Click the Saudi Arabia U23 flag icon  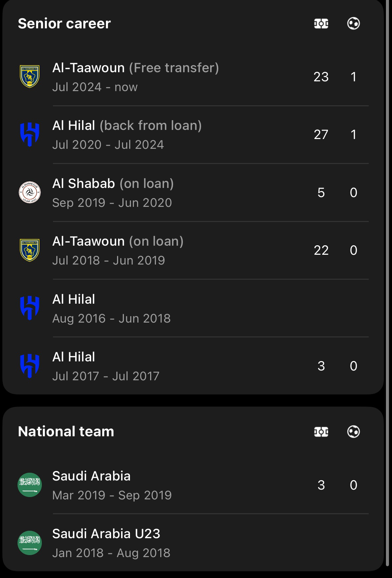30,543
